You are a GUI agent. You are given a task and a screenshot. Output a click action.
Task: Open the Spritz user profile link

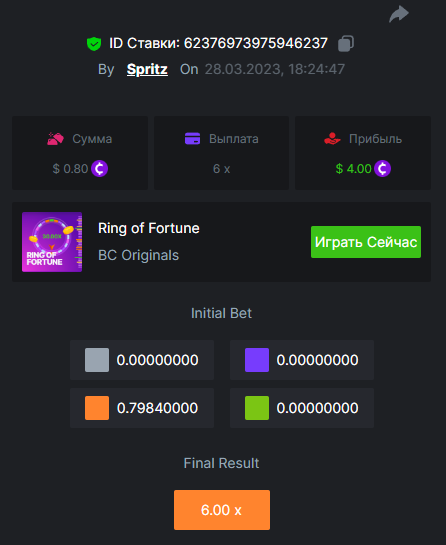147,69
